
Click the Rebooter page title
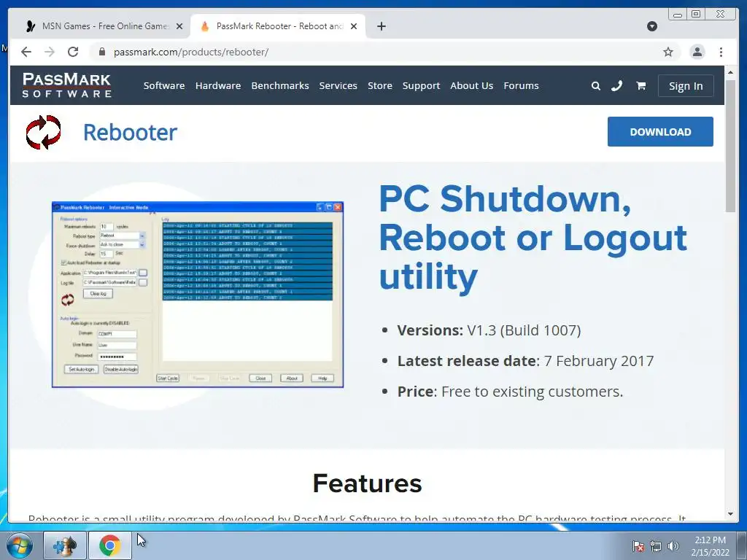(130, 133)
